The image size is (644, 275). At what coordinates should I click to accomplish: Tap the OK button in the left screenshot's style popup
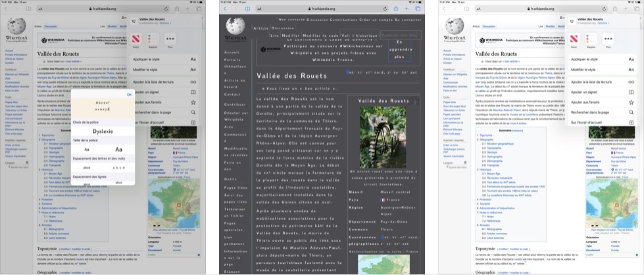129,95
